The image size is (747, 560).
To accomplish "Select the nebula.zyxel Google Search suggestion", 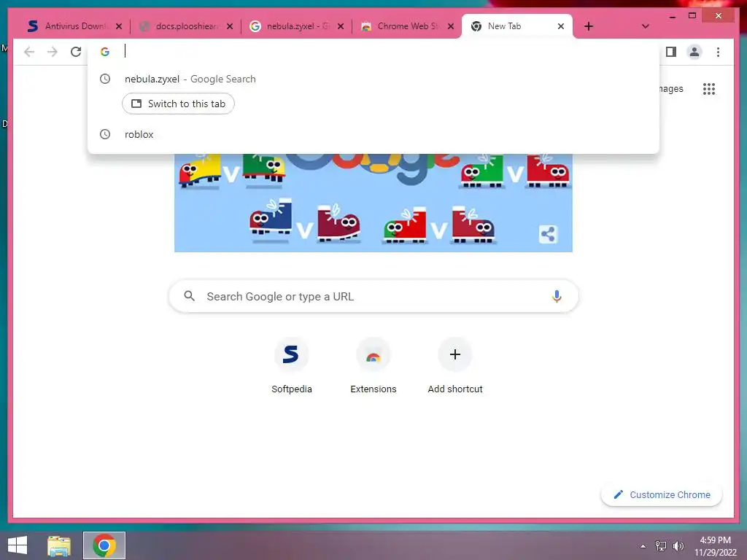I will coord(373,79).
